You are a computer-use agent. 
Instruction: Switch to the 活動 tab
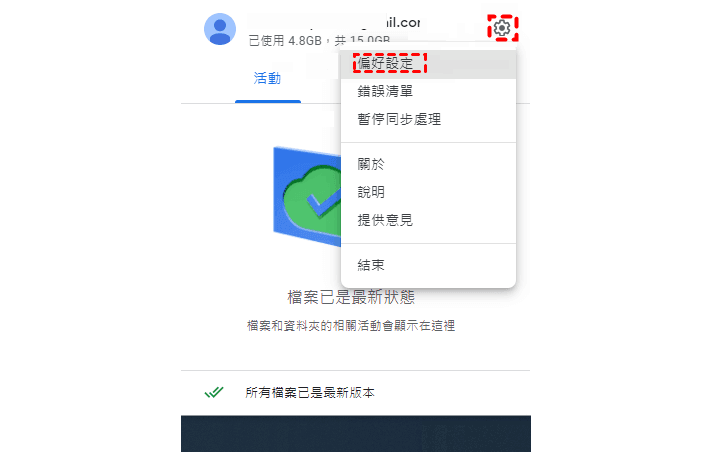pyautogui.click(x=267, y=78)
